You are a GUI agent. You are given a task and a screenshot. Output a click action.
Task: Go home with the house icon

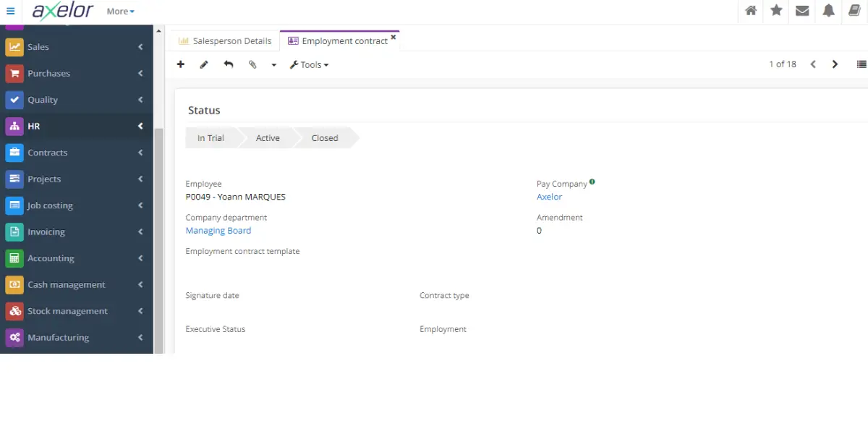pyautogui.click(x=750, y=12)
